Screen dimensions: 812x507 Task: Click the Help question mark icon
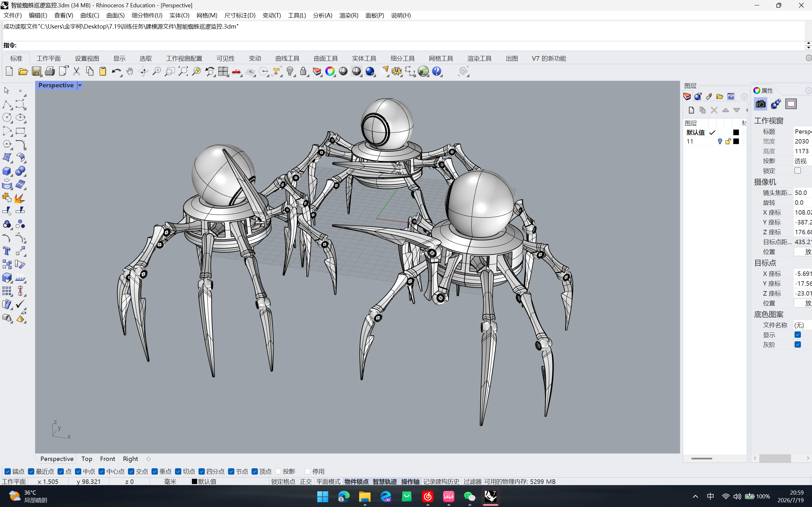437,71
